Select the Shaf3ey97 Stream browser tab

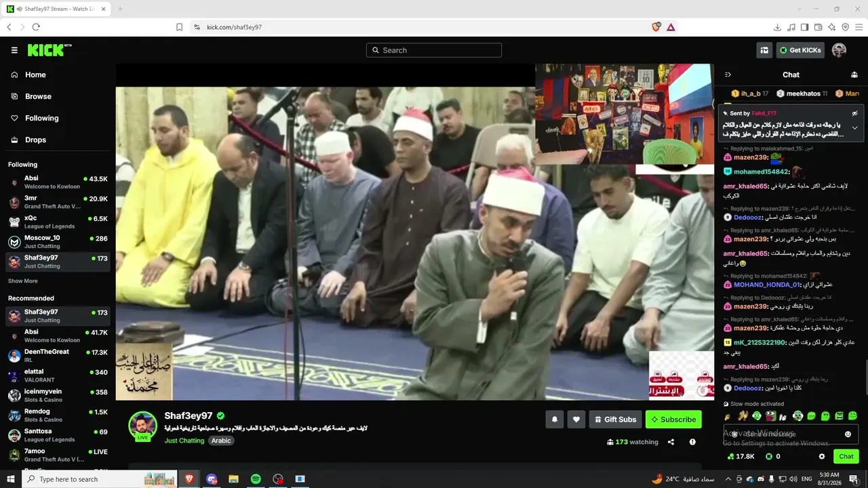[57, 9]
